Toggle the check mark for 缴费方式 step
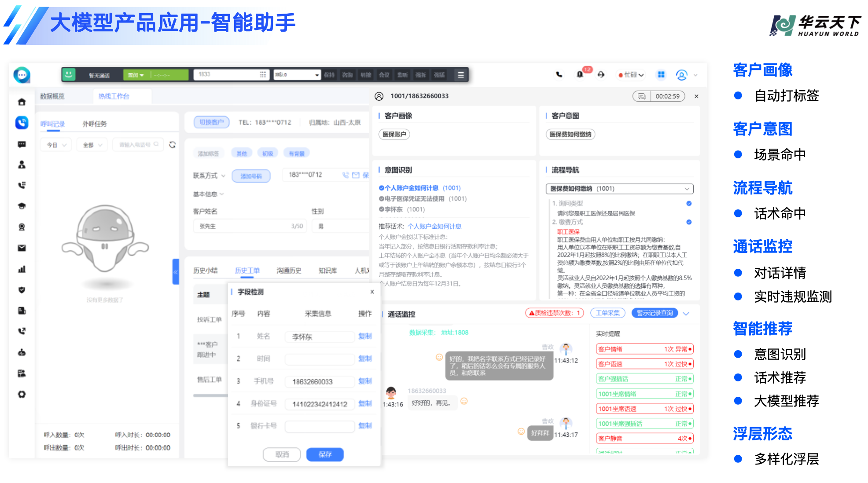Viewport: 868px width, 483px height. tap(689, 222)
